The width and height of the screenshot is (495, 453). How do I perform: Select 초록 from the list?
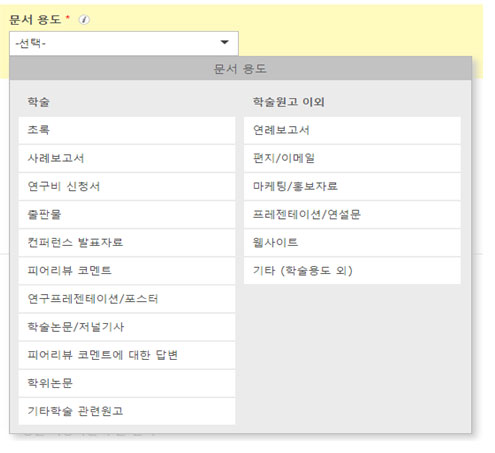coord(127,130)
